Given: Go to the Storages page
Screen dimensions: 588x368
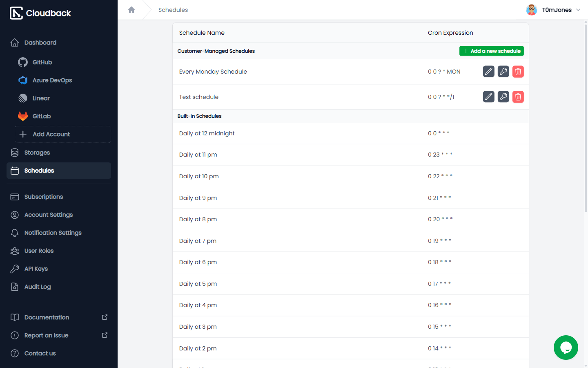Looking at the screenshot, I should [x=59, y=153].
